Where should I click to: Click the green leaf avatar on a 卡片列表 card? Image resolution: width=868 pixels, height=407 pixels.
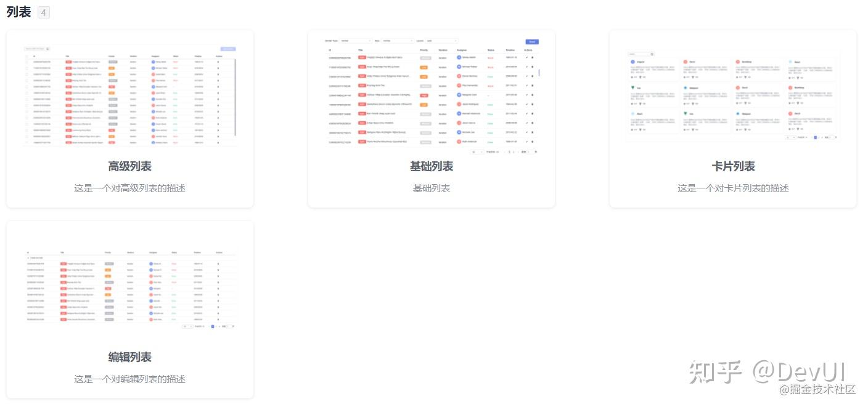point(632,87)
